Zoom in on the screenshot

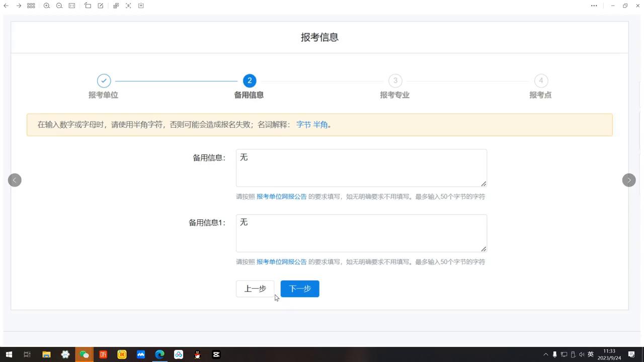coord(47,6)
